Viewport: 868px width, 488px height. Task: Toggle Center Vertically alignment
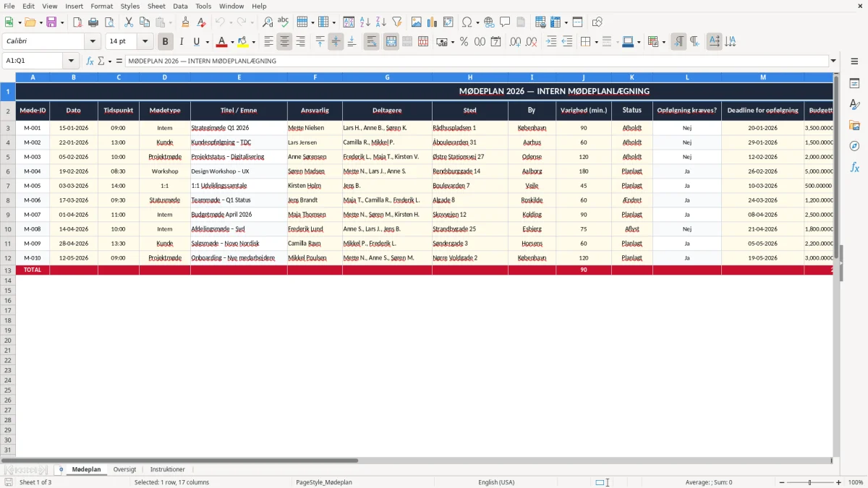336,42
